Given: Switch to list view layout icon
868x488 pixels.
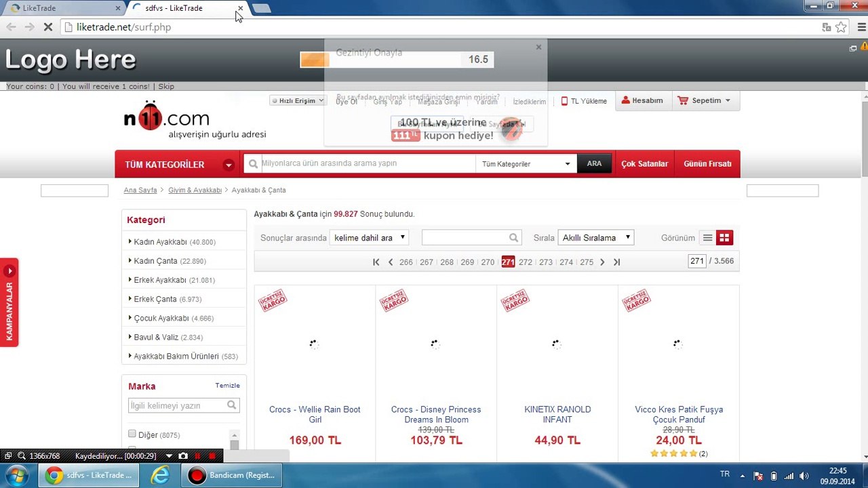Looking at the screenshot, I should 707,238.
